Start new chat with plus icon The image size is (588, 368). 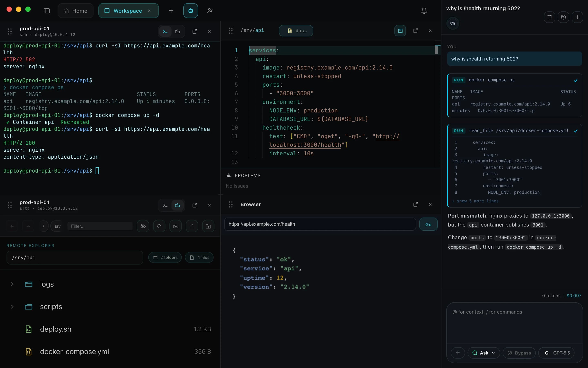click(577, 17)
